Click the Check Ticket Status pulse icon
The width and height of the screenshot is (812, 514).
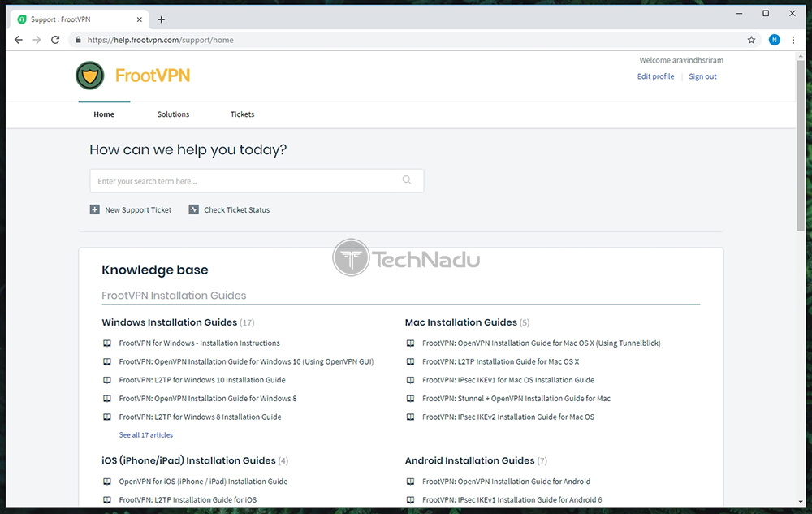194,209
